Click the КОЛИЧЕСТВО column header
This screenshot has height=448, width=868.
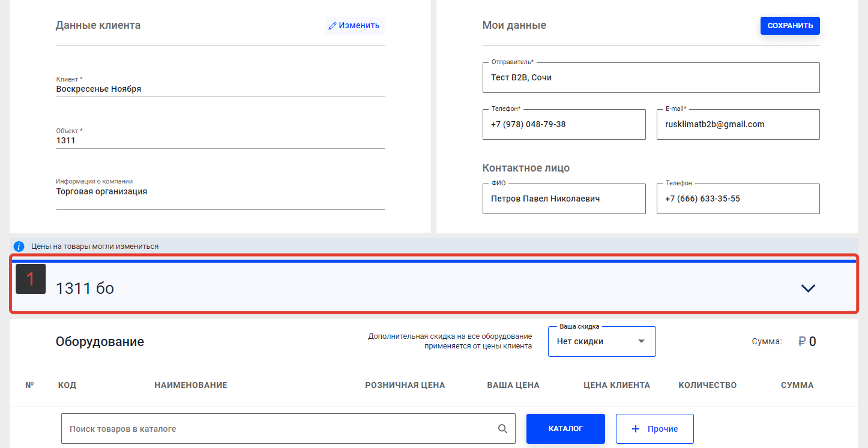(x=708, y=385)
